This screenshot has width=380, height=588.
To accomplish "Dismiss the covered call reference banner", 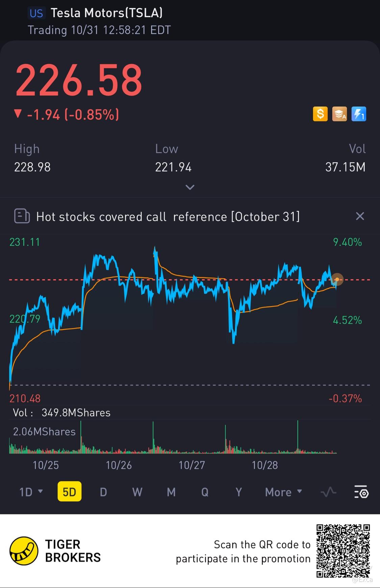I will pyautogui.click(x=360, y=216).
